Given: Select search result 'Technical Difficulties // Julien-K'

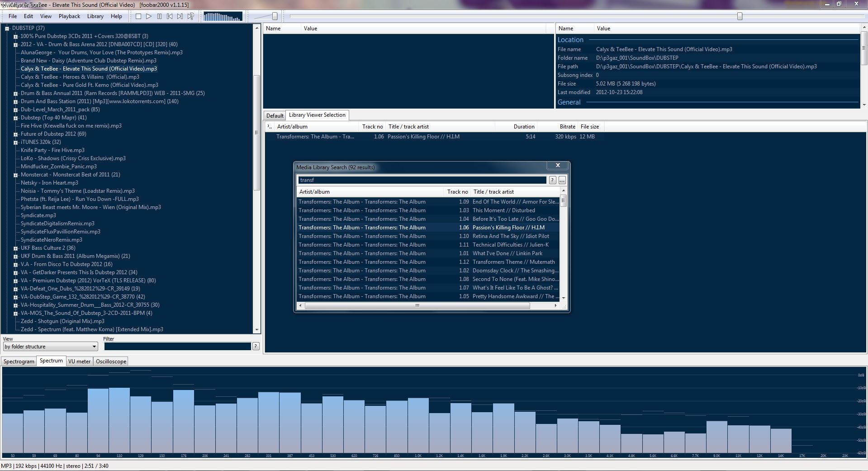Looking at the screenshot, I should 428,245.
